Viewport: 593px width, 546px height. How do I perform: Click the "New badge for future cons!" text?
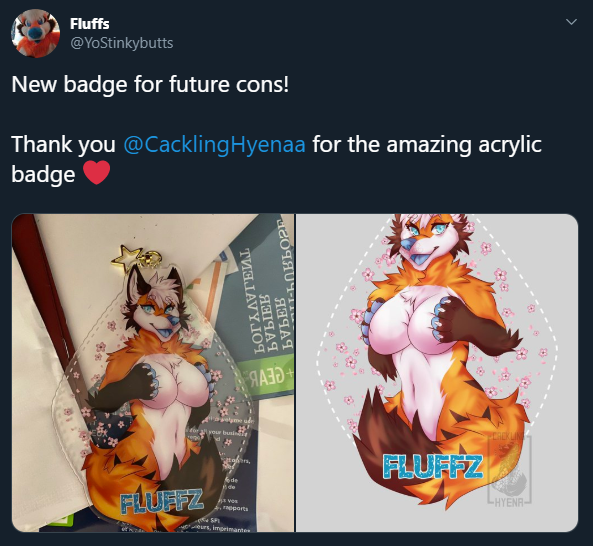tap(150, 84)
